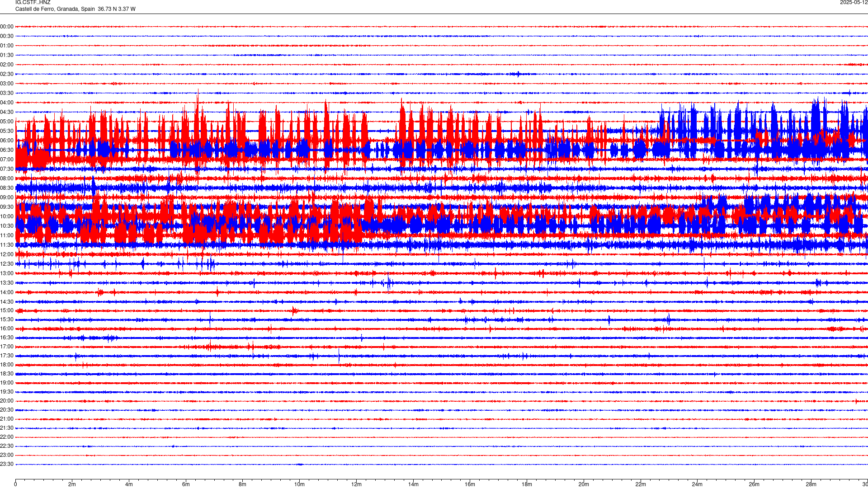Select the 10:00 time row label
Viewport: 868px width, 488px height.
(x=7, y=216)
